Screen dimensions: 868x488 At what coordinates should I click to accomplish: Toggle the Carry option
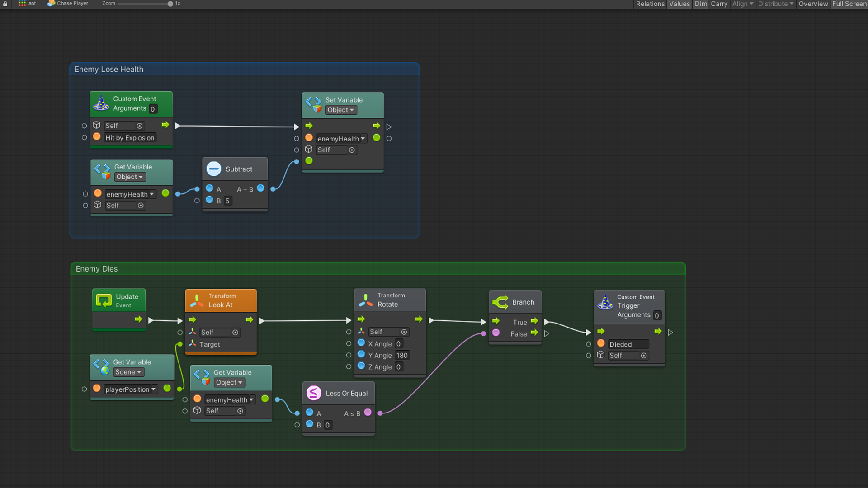click(719, 4)
